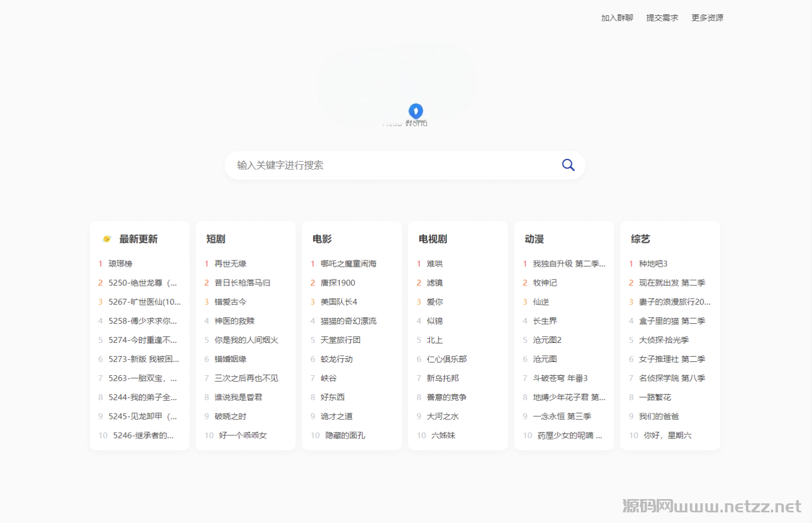Open the 5244-我的弟子全 entry
Screen dimensions: 812x523
[x=142, y=398]
